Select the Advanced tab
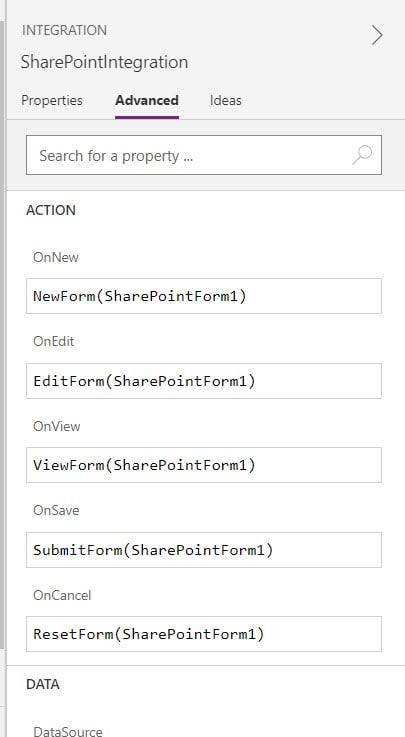The image size is (405, 737). (147, 101)
